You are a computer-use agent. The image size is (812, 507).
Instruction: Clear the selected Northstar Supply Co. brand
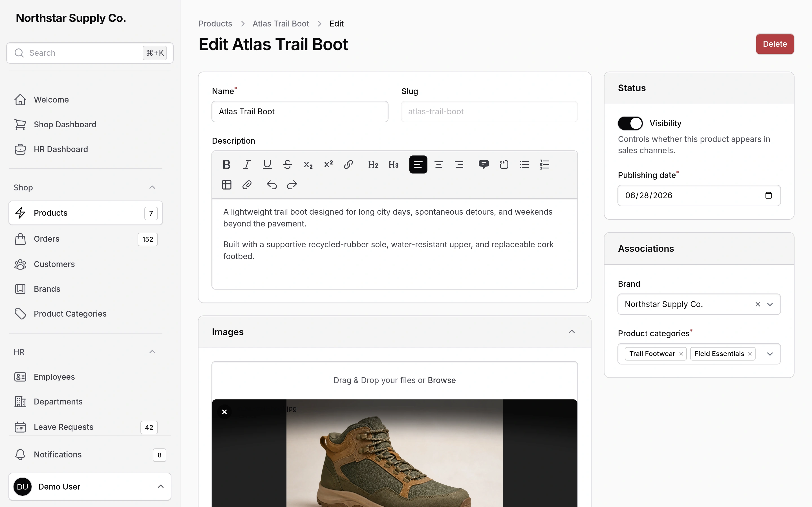click(x=758, y=304)
